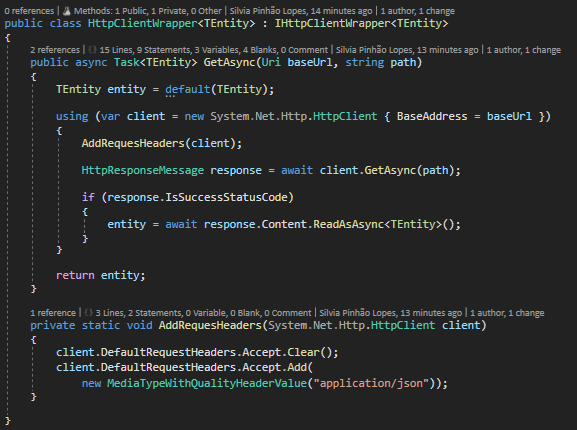577x430 pixels.
Task: Click the 'static' keyword
Action: (100, 326)
